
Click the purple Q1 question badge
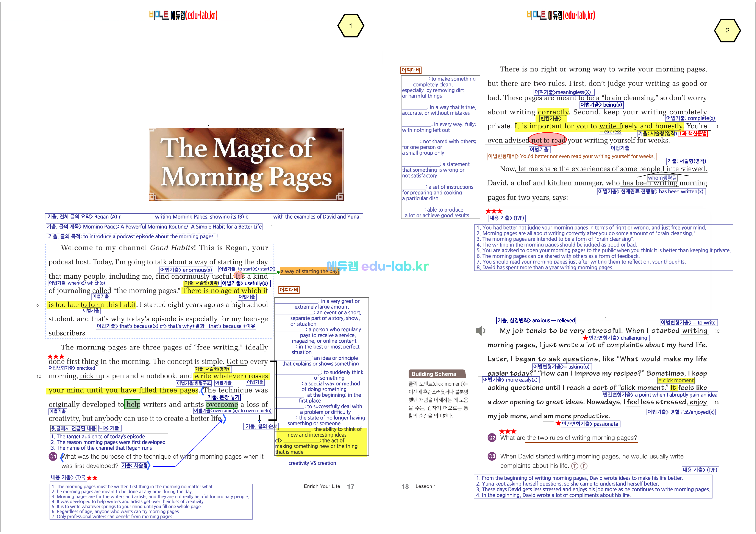[53, 456]
